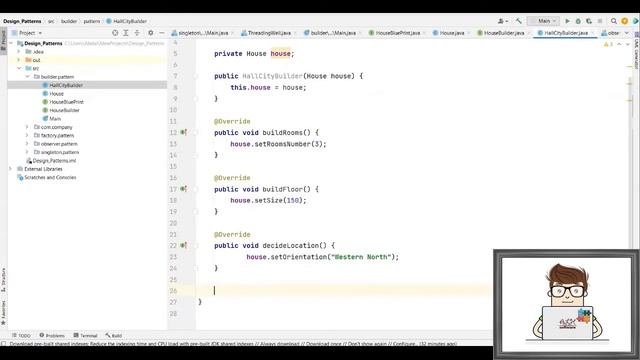Run with coverage icon in toolbar

coord(589,21)
